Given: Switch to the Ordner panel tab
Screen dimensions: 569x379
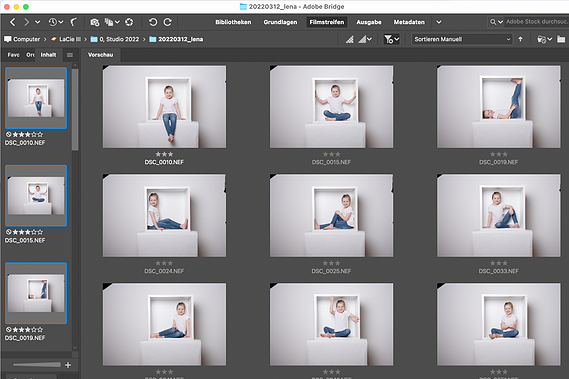Looking at the screenshot, I should (x=30, y=55).
